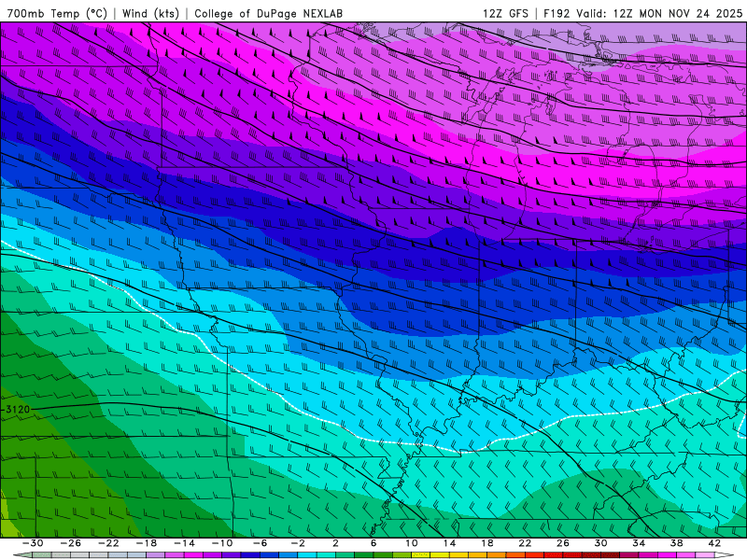Select the '-10' temperature scale label

(x=222, y=543)
